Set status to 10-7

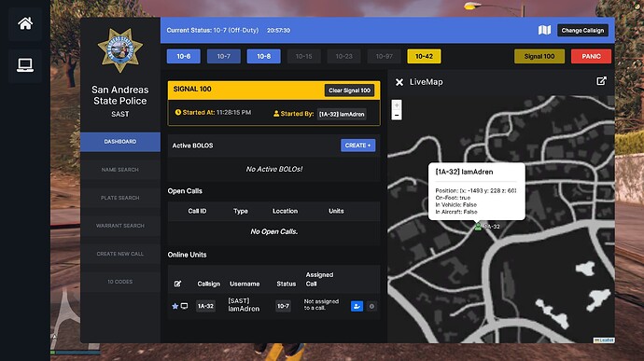coord(223,56)
